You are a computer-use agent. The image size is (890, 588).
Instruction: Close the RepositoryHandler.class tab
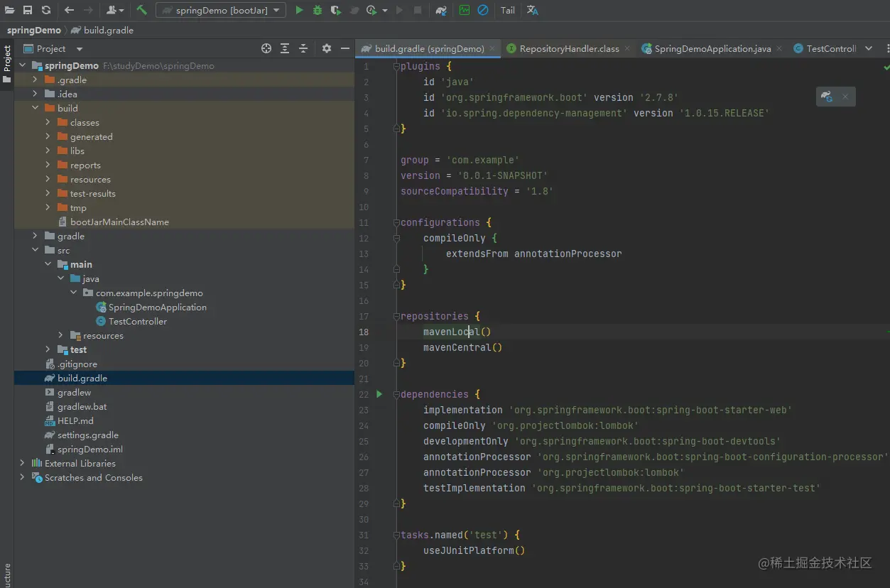click(627, 48)
